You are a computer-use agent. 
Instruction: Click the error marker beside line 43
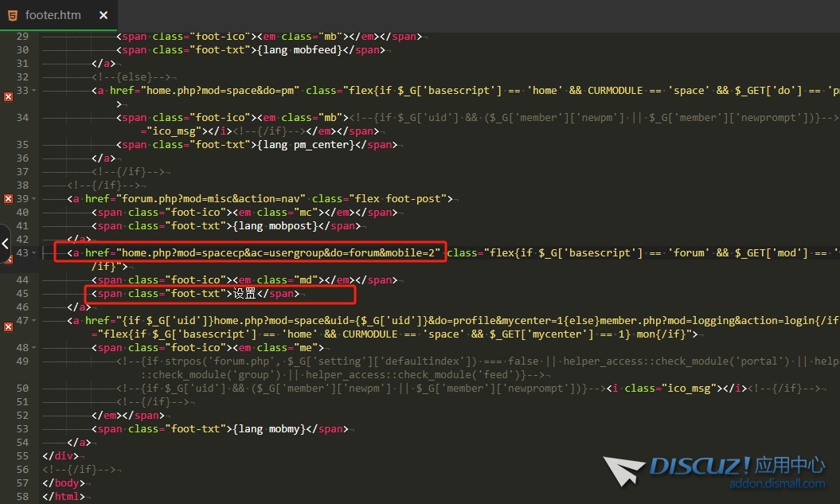[8, 259]
